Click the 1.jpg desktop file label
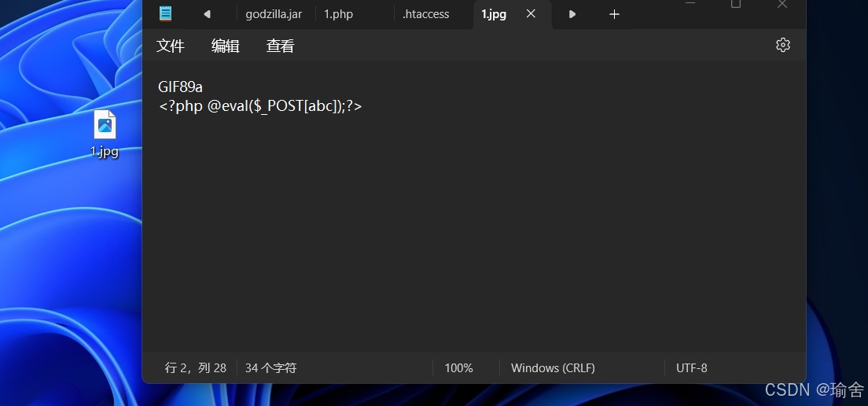The width and height of the screenshot is (868, 406). pos(105,151)
